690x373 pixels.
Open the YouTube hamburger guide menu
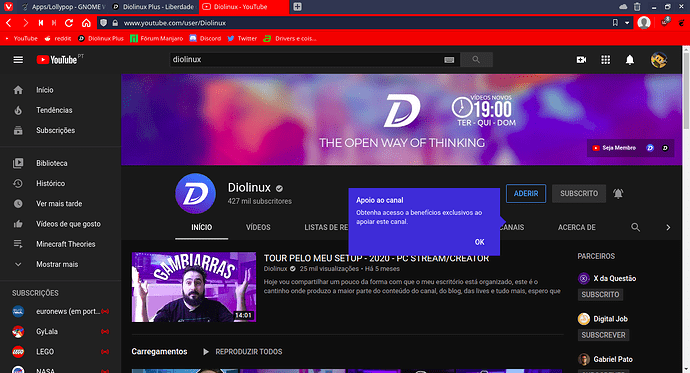pyautogui.click(x=18, y=59)
